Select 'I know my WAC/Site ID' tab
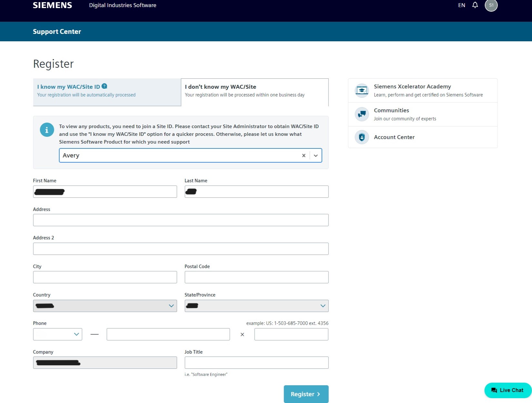 point(107,92)
